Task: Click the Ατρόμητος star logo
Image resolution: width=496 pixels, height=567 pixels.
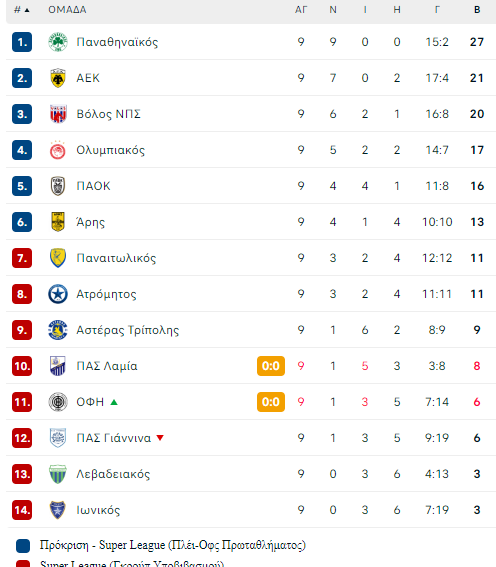Action: tap(58, 294)
